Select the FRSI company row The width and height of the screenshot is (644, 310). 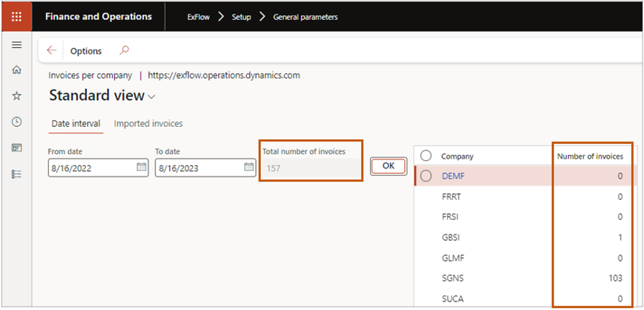(x=525, y=217)
